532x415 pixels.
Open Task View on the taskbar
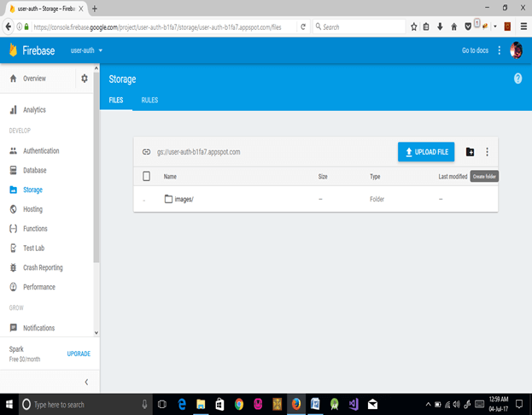tap(162, 405)
